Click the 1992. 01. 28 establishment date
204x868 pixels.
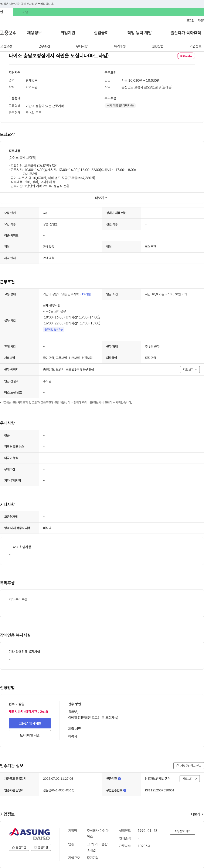[147, 831]
